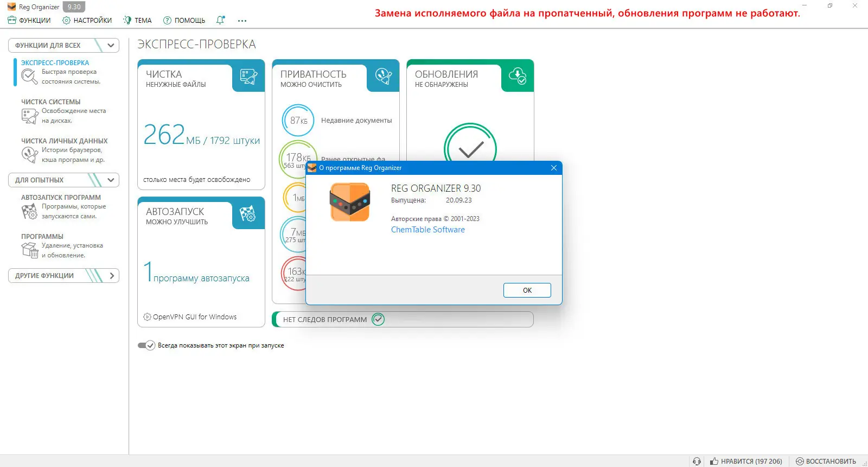Open the Функции menu

[29, 20]
